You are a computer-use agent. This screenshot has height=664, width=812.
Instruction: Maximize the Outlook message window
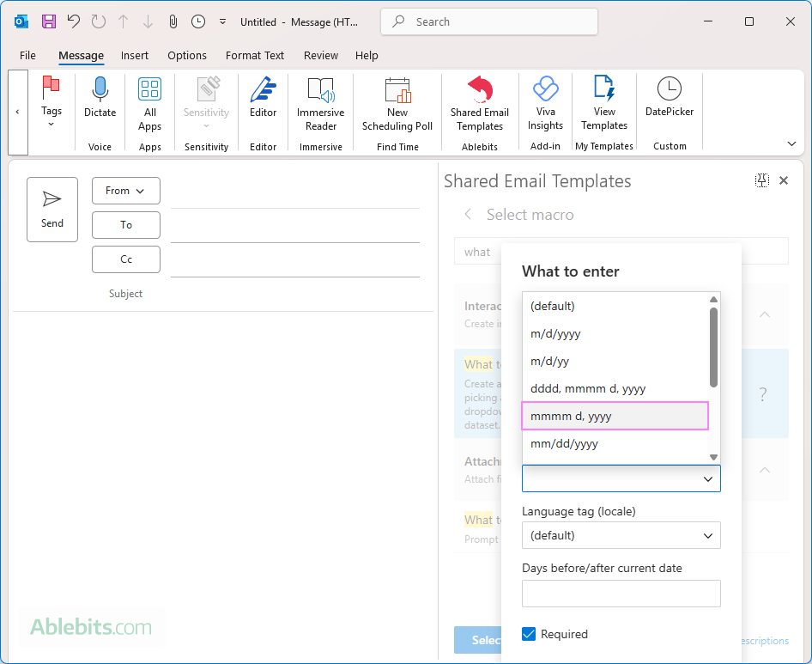(748, 21)
